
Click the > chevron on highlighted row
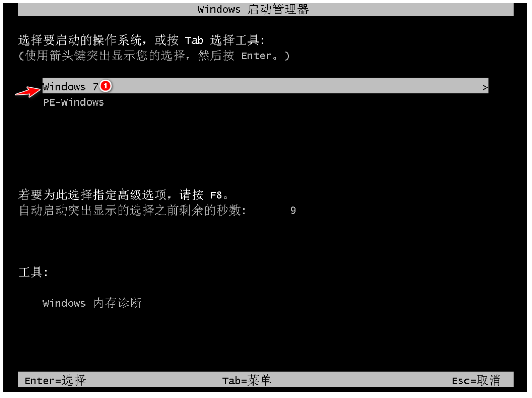click(485, 88)
